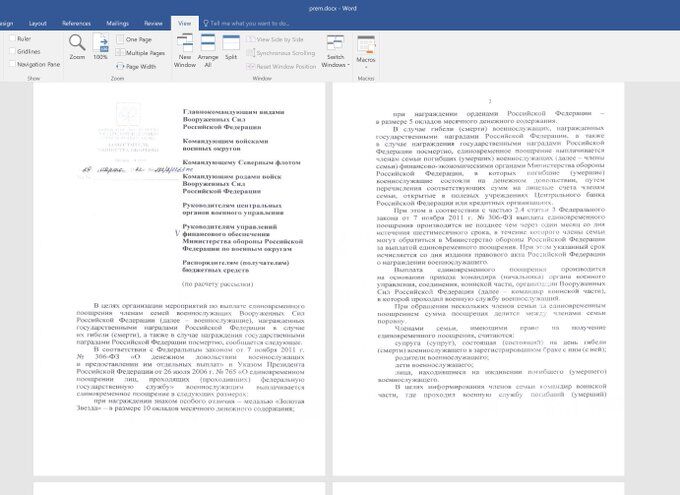Select the View ribbon tab

point(185,23)
